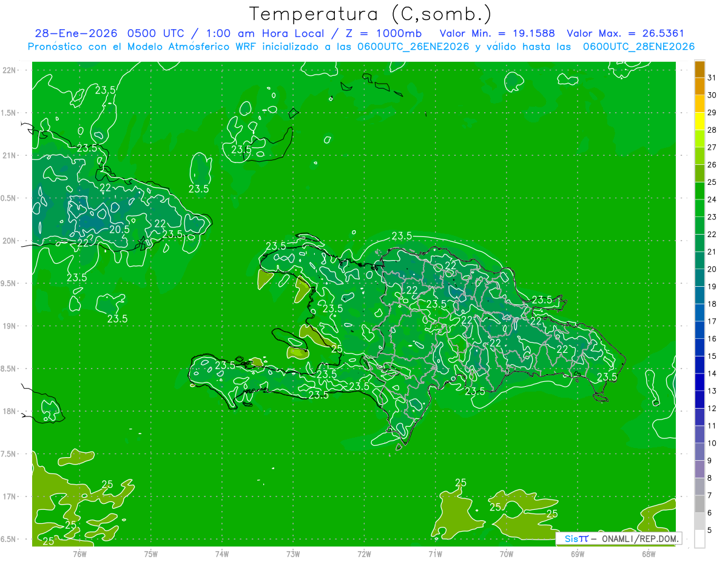Click the legend value "20"
This screenshot has width=728, height=562.
(x=712, y=269)
